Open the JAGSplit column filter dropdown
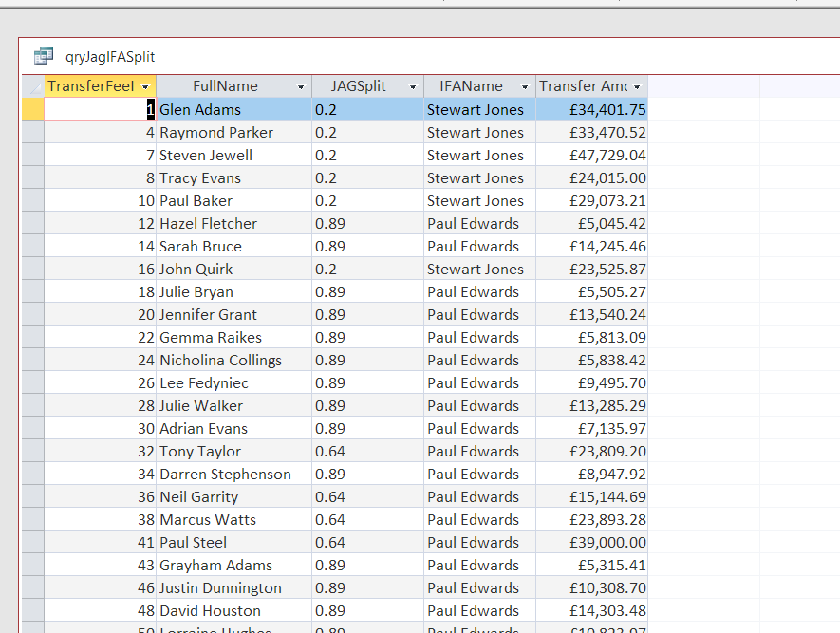This screenshot has height=633, width=840. point(413,86)
